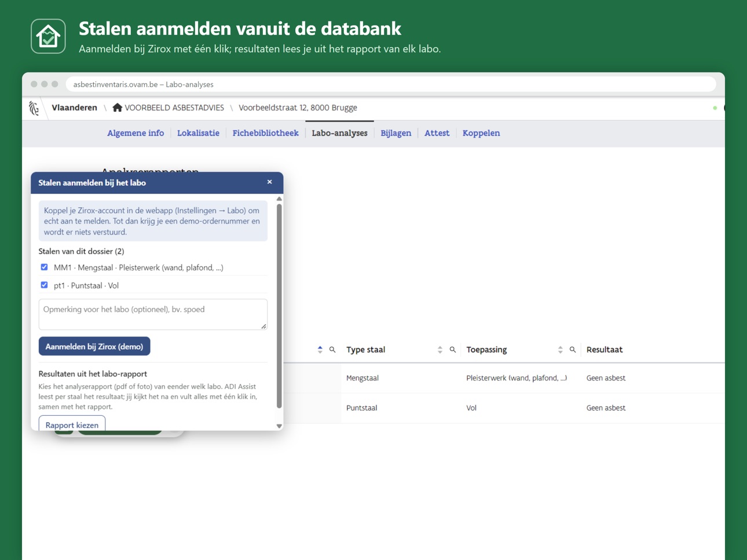Open the Algemene info tab
The height and width of the screenshot is (560, 747).
coord(136,133)
